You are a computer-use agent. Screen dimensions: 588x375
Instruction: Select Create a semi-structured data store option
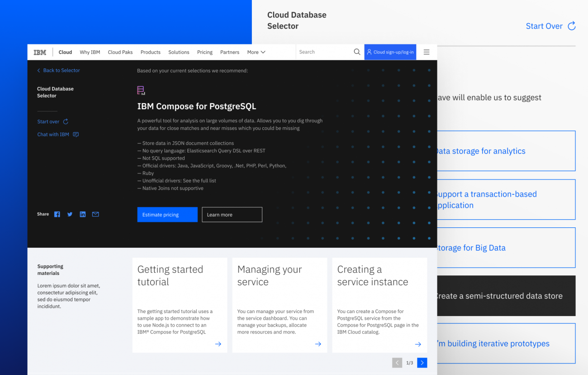tap(506, 296)
